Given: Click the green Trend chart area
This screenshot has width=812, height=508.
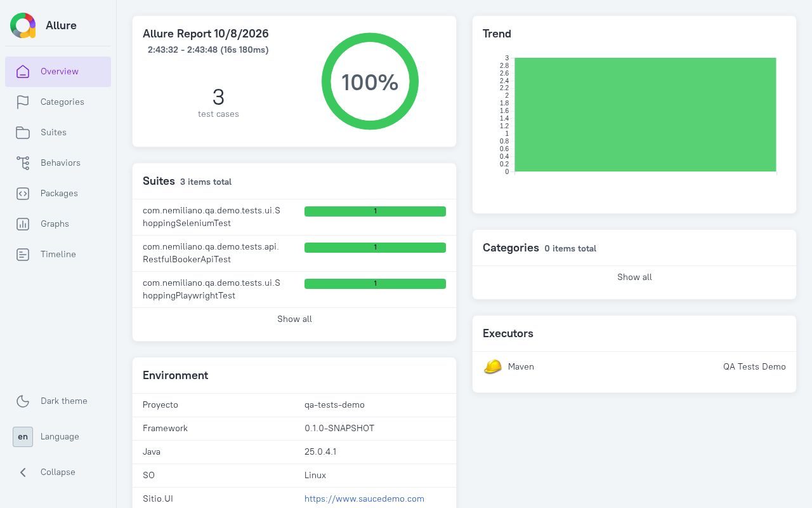Looking at the screenshot, I should 645,115.
